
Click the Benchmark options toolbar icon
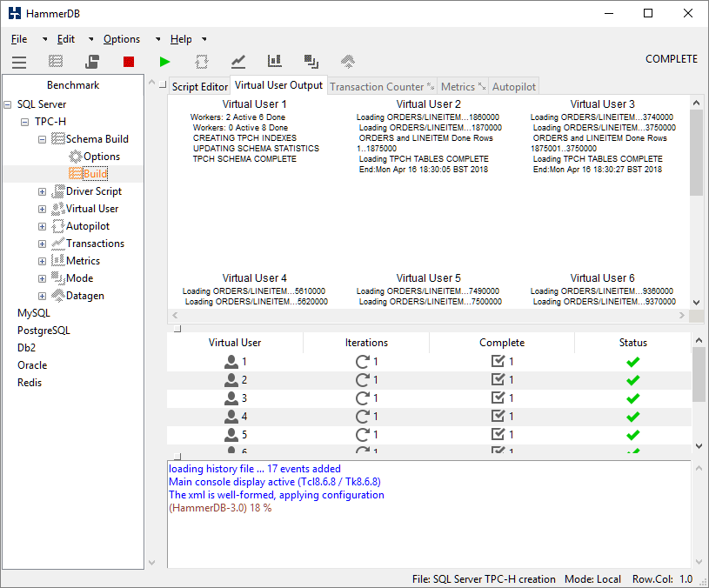56,61
